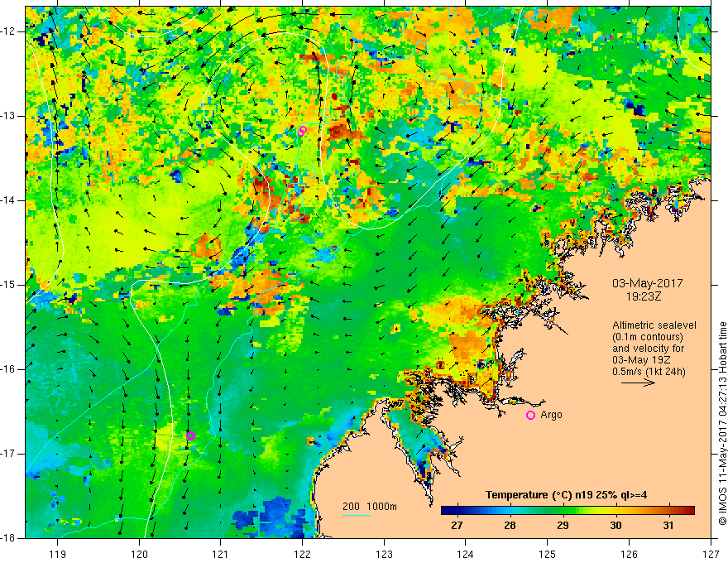
Task: Click the latitude axis label '-16'
Action: pyautogui.click(x=8, y=369)
